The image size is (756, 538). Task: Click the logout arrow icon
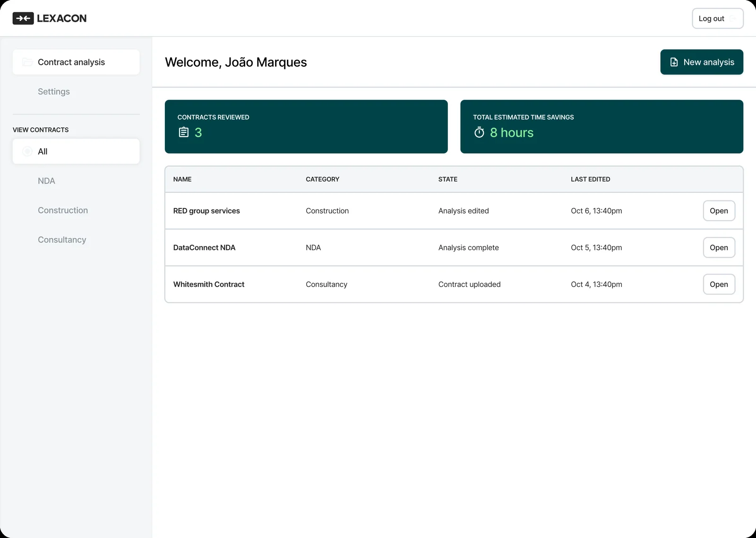[x=733, y=18]
